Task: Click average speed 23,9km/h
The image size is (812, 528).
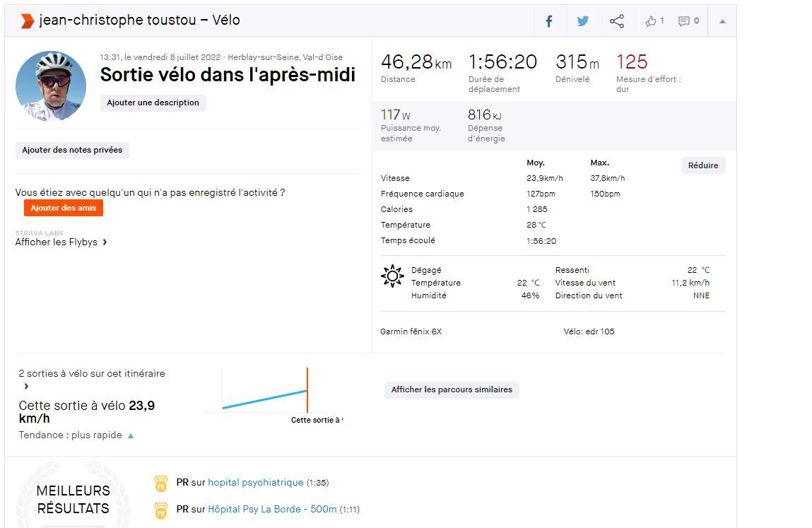Action: [545, 178]
